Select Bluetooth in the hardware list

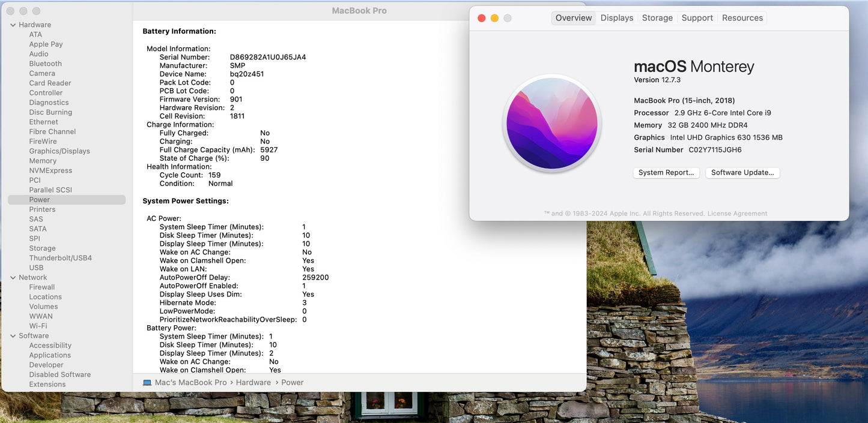click(46, 64)
